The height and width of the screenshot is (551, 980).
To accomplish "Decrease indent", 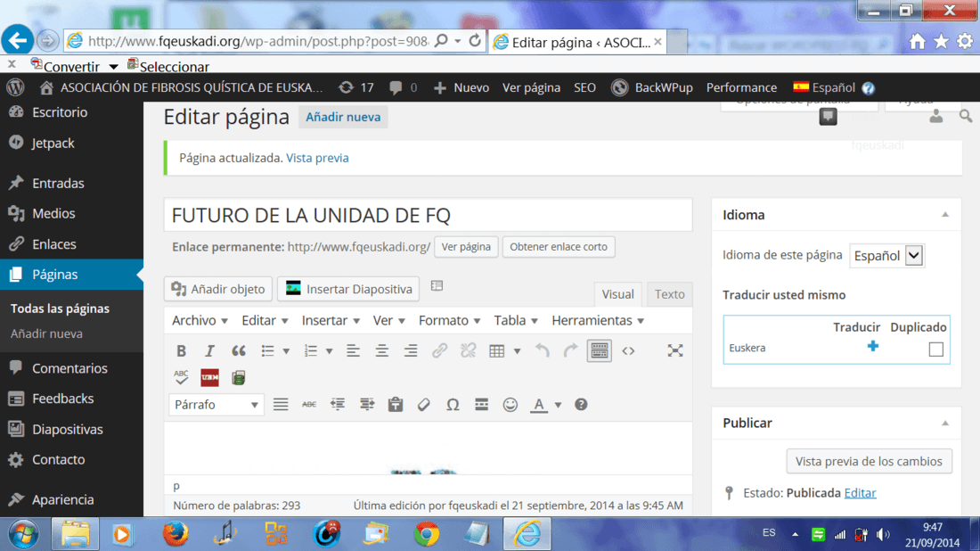I will click(x=338, y=405).
